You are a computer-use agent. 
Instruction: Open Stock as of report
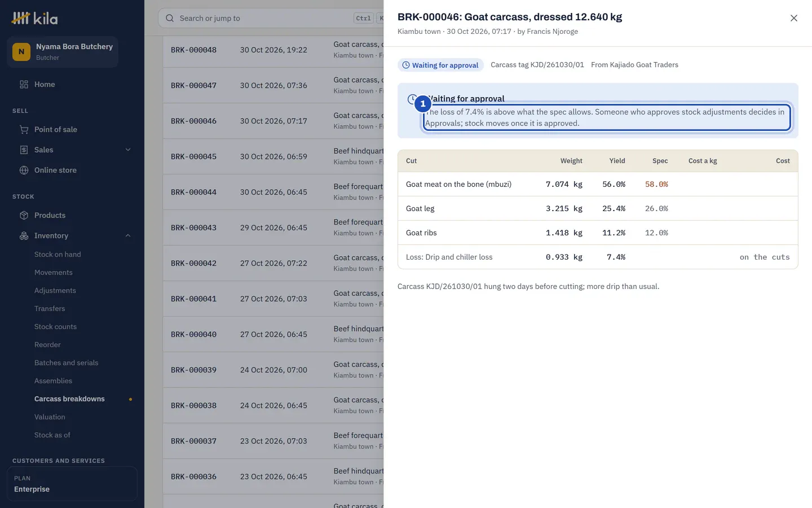[x=52, y=435]
